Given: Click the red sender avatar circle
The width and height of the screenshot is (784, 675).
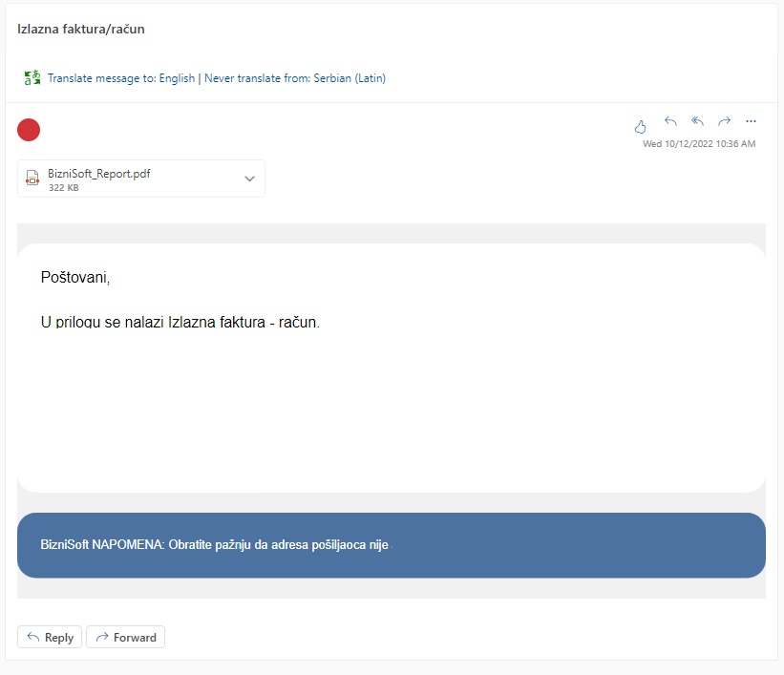Looking at the screenshot, I should tap(29, 130).
